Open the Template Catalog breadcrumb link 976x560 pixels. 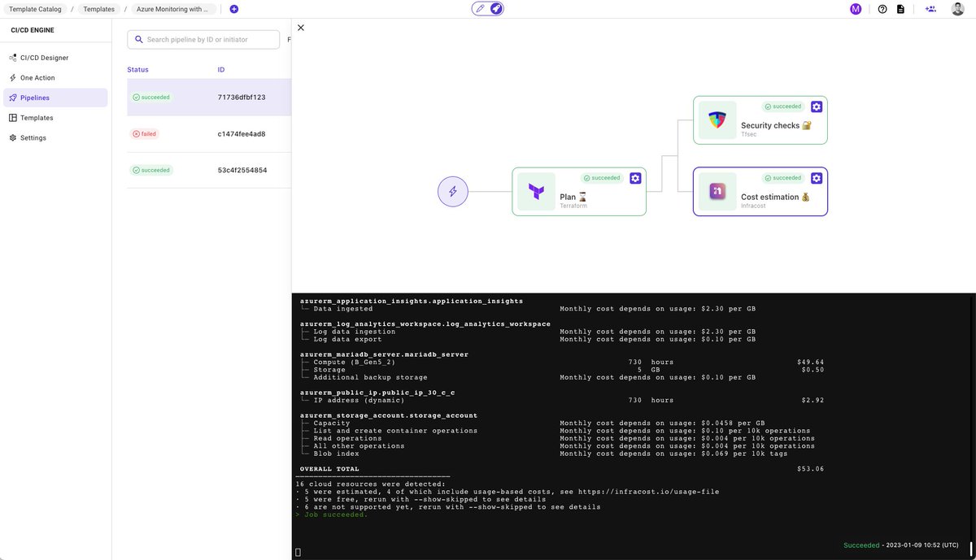[x=35, y=9]
